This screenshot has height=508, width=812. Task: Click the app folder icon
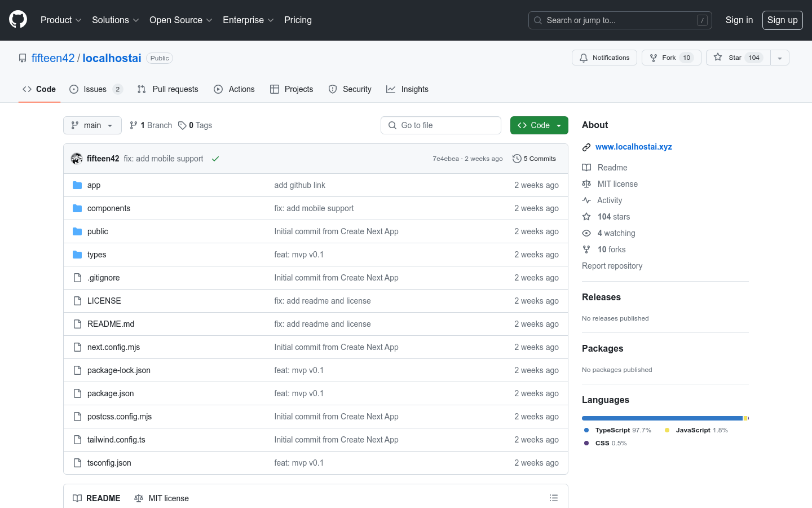pyautogui.click(x=77, y=185)
